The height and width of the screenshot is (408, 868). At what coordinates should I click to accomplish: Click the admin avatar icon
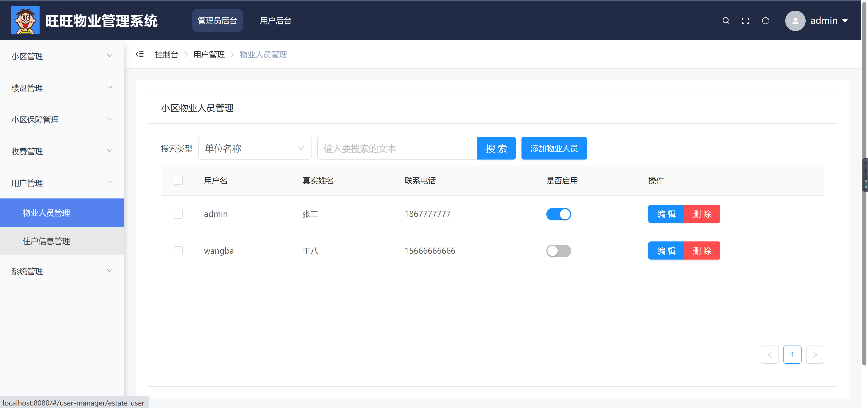point(795,21)
